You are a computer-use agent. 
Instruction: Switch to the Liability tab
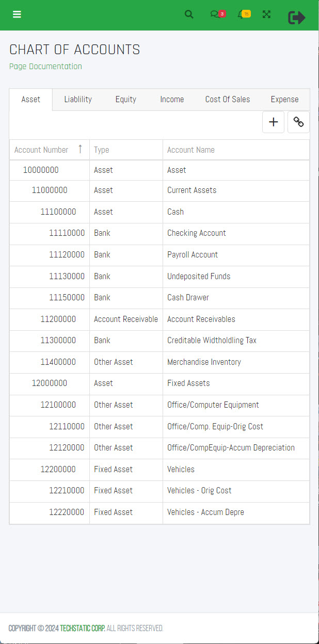[x=78, y=100]
